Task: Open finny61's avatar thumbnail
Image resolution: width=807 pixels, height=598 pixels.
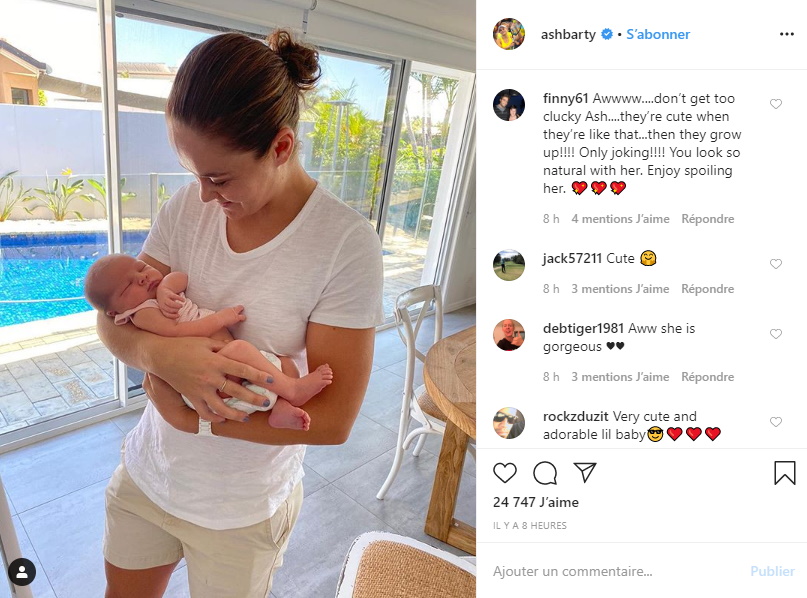Action: (x=508, y=105)
